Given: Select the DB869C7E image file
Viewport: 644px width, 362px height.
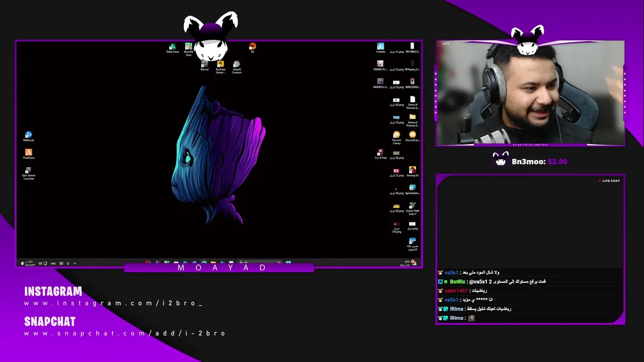Looking at the screenshot, I should [380, 66].
